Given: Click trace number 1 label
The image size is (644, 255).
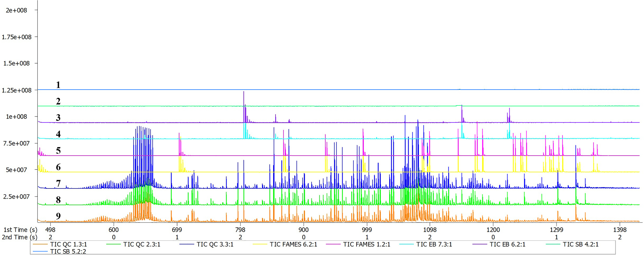Looking at the screenshot, I should coord(58,85).
